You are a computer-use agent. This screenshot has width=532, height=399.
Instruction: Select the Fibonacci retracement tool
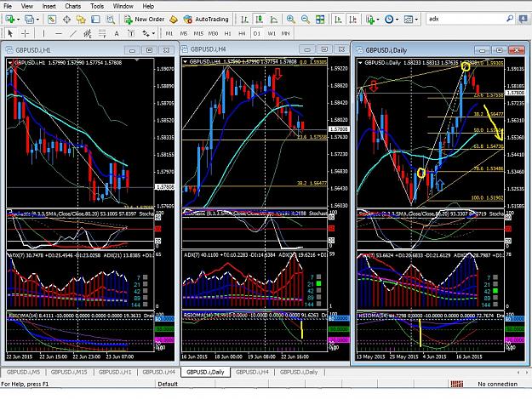tap(102, 33)
